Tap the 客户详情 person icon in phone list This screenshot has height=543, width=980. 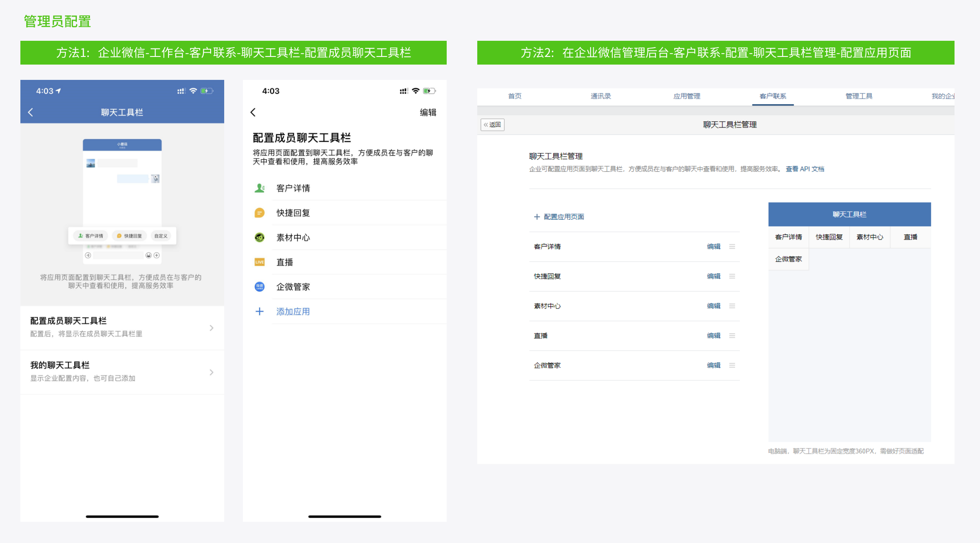coord(259,188)
